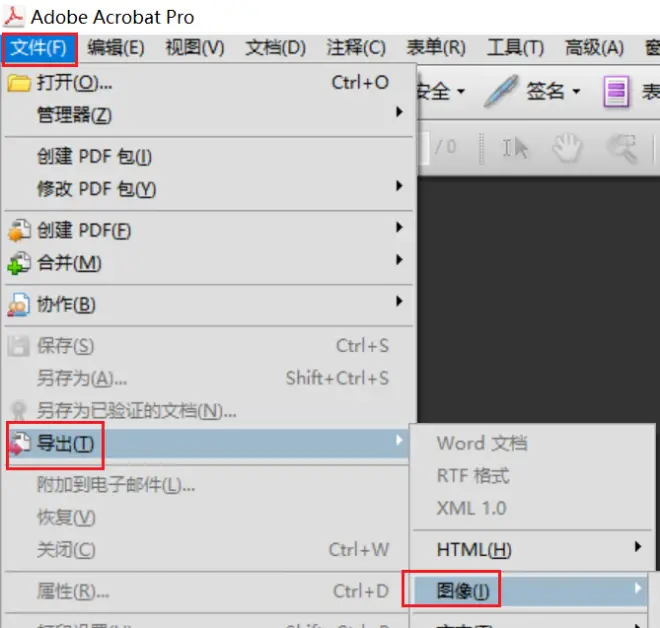The image size is (660, 628).
Task: Choose Word 文档 export option
Action: (532, 443)
